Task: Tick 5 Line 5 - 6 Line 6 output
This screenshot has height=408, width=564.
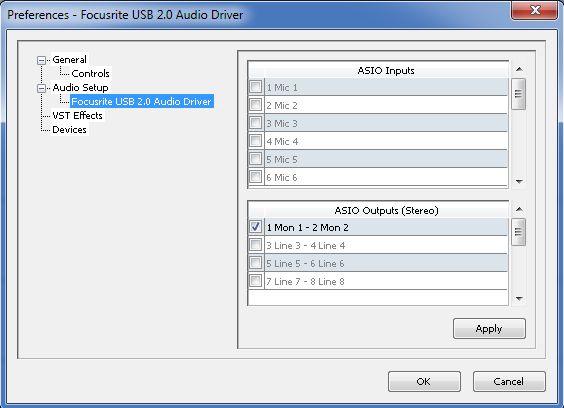Action: [x=256, y=263]
